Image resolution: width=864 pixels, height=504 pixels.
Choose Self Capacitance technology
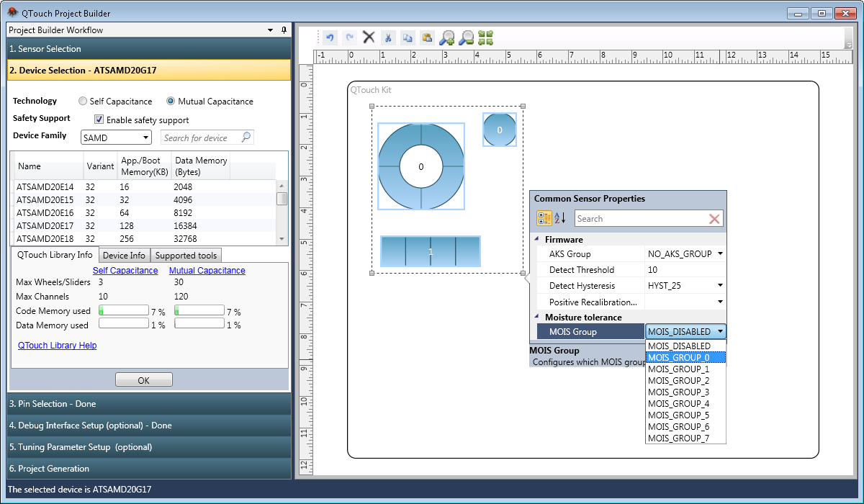(115, 102)
